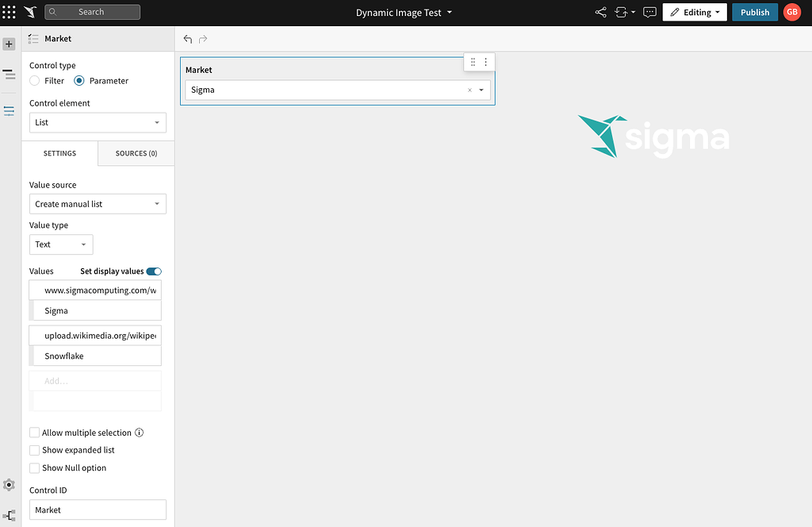Open the Editing mode menu
The image size is (812, 527).
pos(694,12)
